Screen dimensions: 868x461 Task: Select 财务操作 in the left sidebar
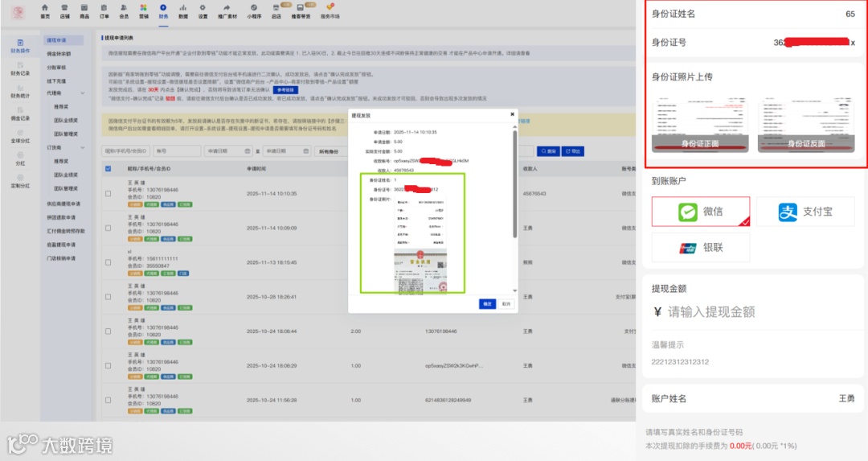pos(20,46)
